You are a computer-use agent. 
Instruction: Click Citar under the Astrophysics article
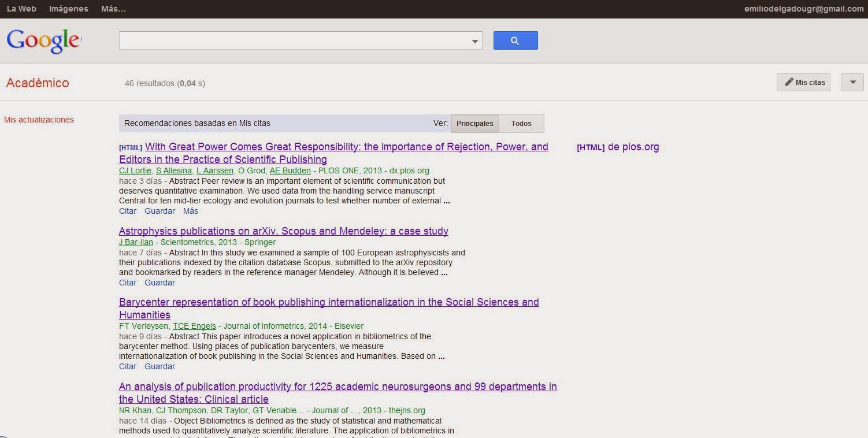click(128, 283)
